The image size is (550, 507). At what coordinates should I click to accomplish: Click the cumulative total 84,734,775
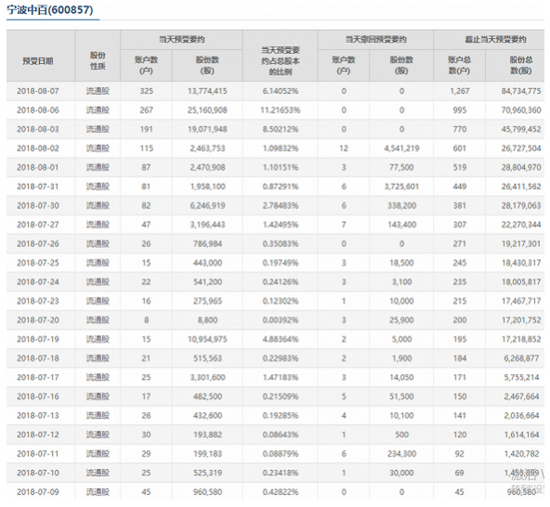pos(521,91)
